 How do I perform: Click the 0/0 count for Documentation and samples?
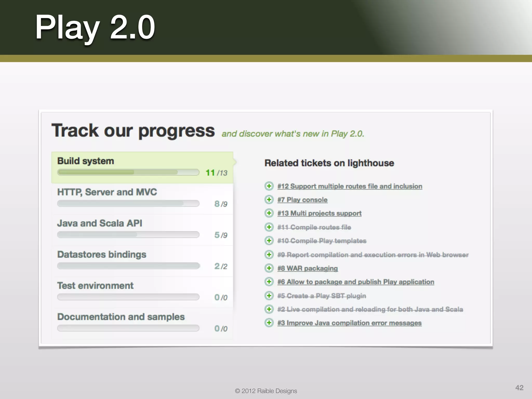point(221,329)
